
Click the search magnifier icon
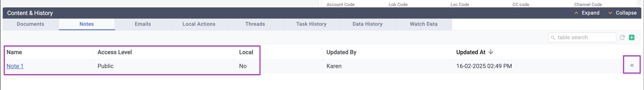pos(553,38)
